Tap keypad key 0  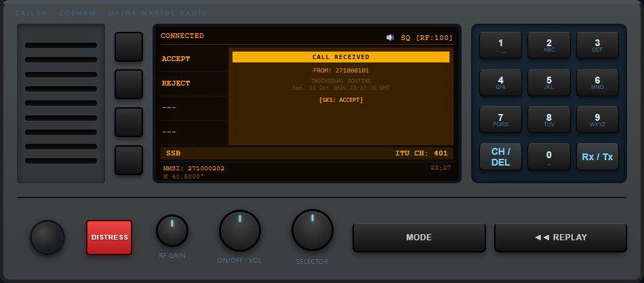[x=548, y=156]
